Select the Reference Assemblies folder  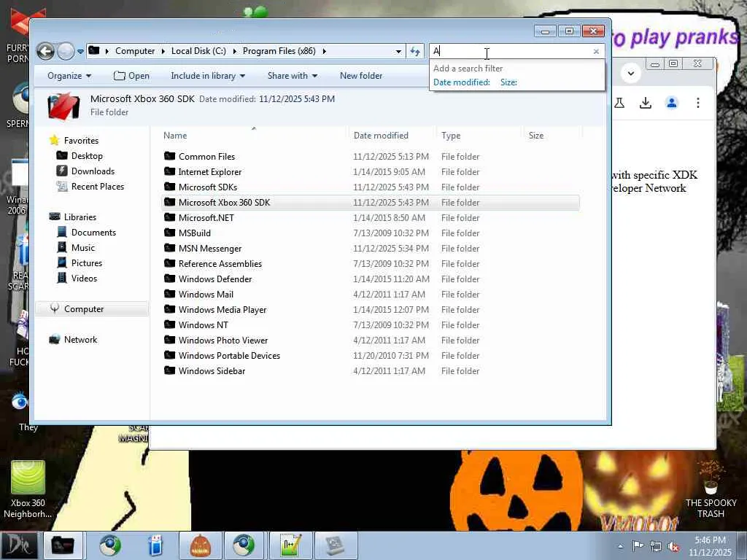pyautogui.click(x=220, y=264)
